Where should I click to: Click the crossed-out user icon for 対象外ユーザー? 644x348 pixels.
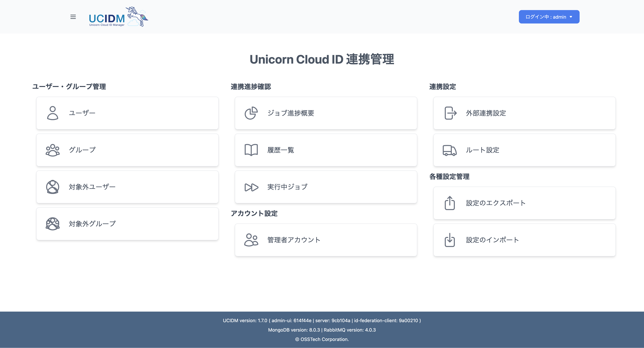pyautogui.click(x=52, y=187)
